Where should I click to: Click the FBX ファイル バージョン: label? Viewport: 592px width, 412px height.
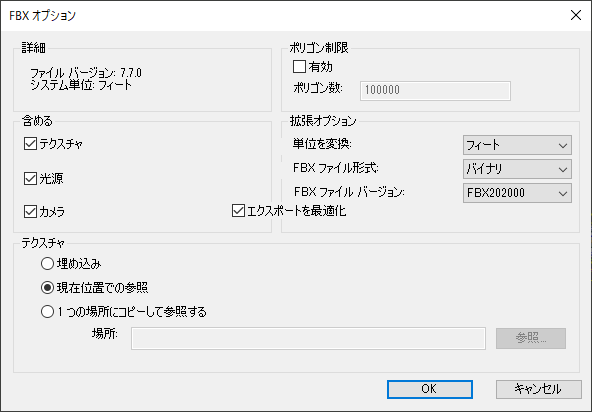[349, 192]
